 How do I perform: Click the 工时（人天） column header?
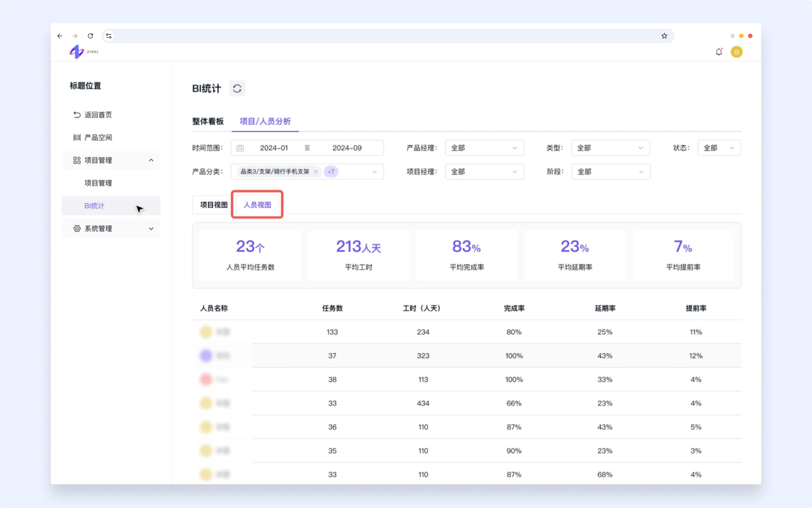(x=423, y=308)
